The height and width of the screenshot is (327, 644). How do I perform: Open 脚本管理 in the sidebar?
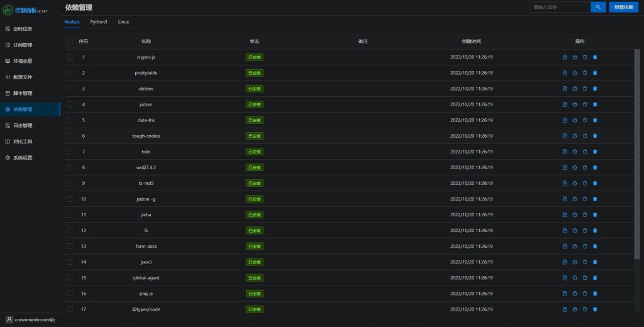pos(30,93)
